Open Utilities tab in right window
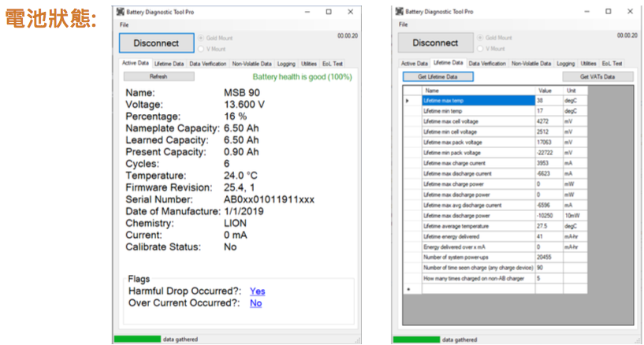644x345 pixels. pos(588,64)
